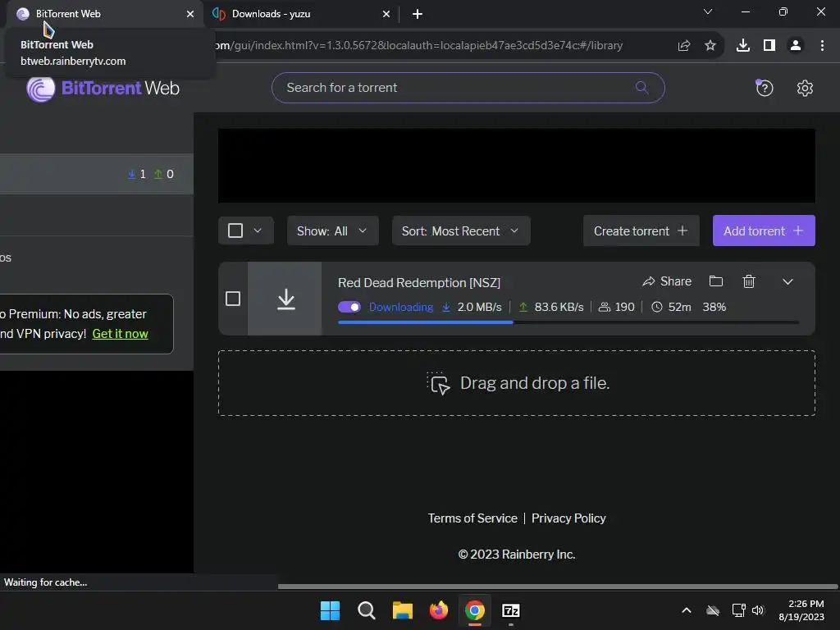This screenshot has width=840, height=630.
Task: Open Windows Start menu
Action: click(330, 610)
